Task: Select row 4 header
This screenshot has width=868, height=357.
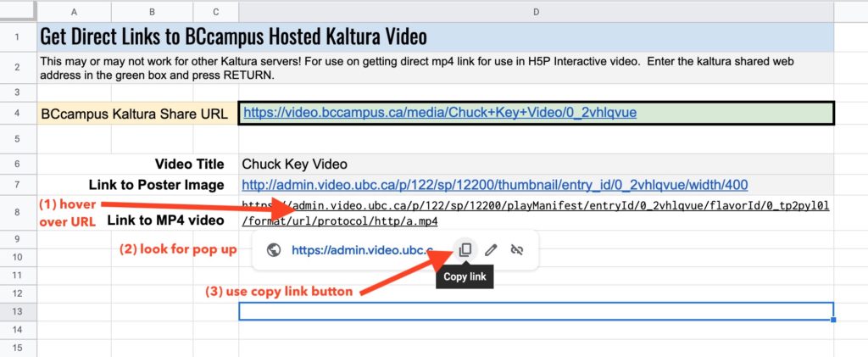Action: pyautogui.click(x=19, y=113)
